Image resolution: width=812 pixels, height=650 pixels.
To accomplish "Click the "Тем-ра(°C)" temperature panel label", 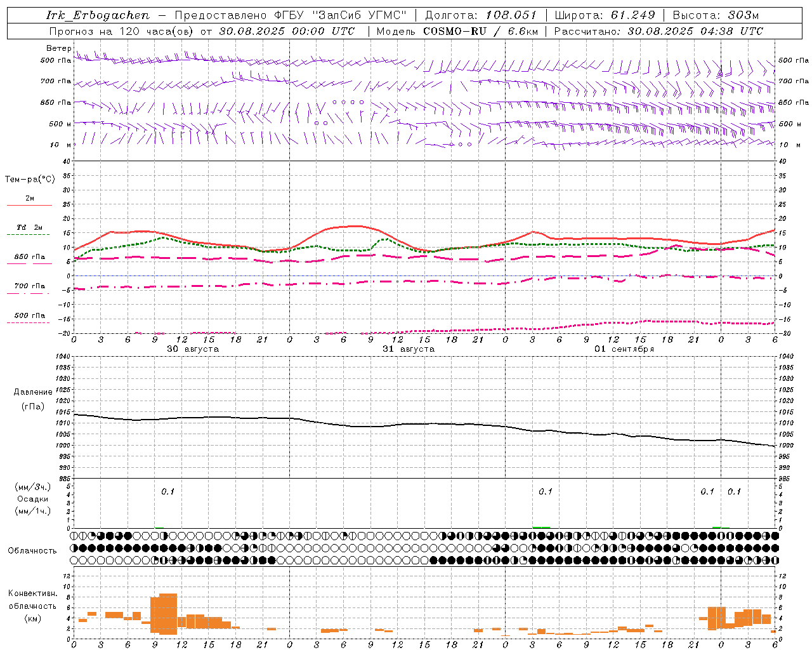I will (30, 180).
